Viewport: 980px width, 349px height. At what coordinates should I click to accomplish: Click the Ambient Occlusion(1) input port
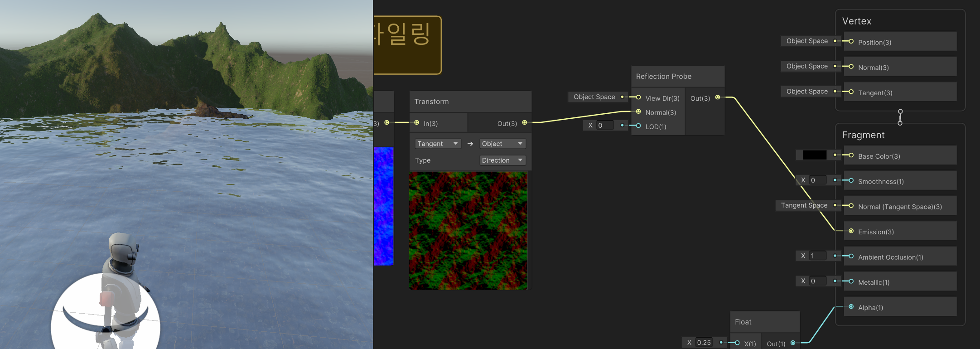(851, 257)
